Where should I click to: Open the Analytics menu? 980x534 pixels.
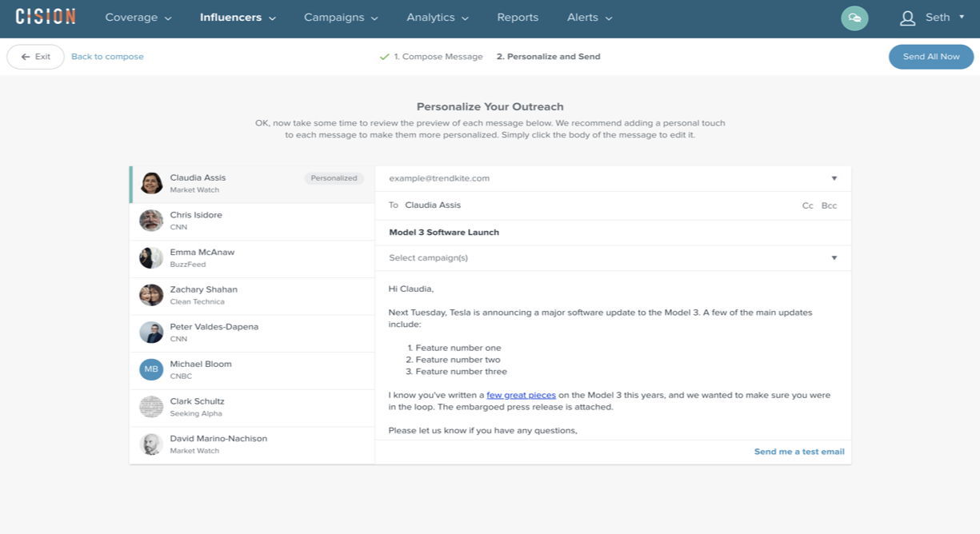click(438, 18)
